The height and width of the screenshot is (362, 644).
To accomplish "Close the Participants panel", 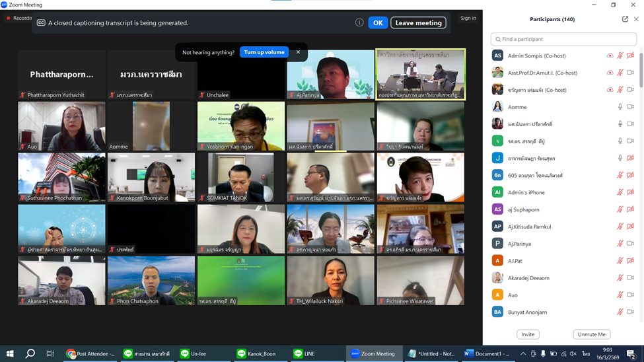I will pyautogui.click(x=636, y=19).
